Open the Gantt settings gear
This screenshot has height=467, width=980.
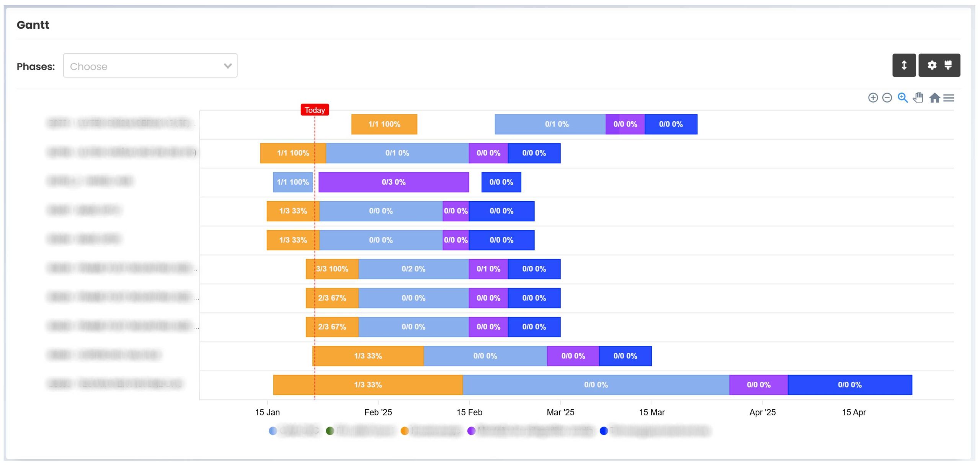tap(931, 65)
